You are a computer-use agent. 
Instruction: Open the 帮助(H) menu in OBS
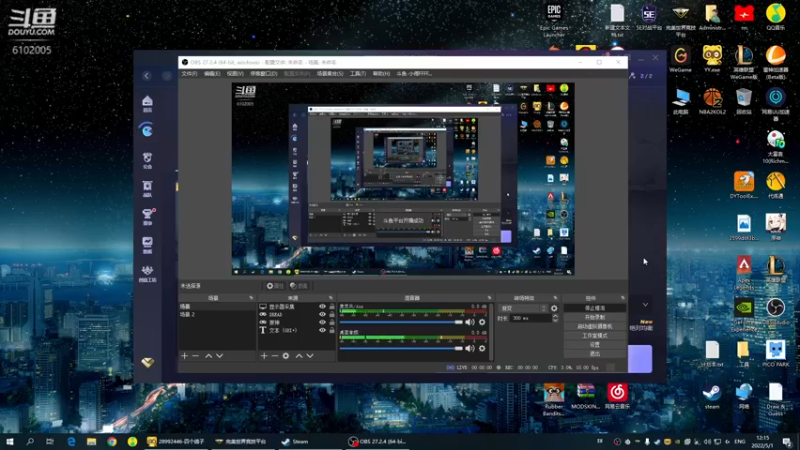click(381, 74)
